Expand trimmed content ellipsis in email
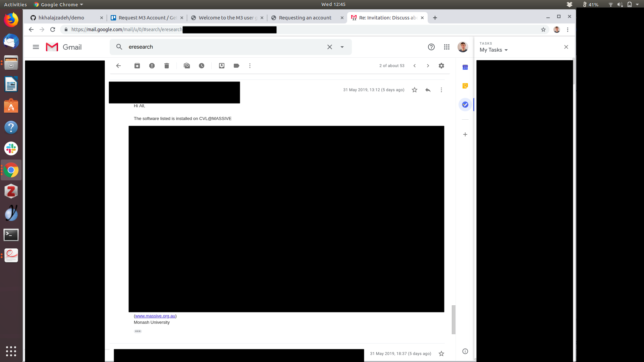The image size is (644, 362). (x=138, y=331)
